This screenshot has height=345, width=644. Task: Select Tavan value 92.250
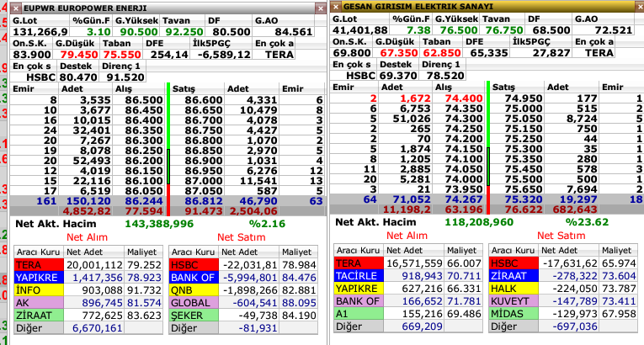click(184, 32)
